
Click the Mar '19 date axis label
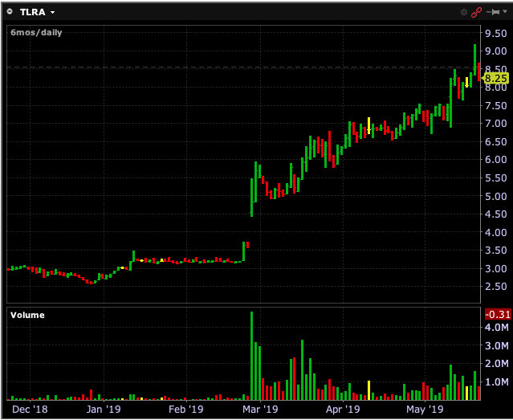(x=260, y=410)
